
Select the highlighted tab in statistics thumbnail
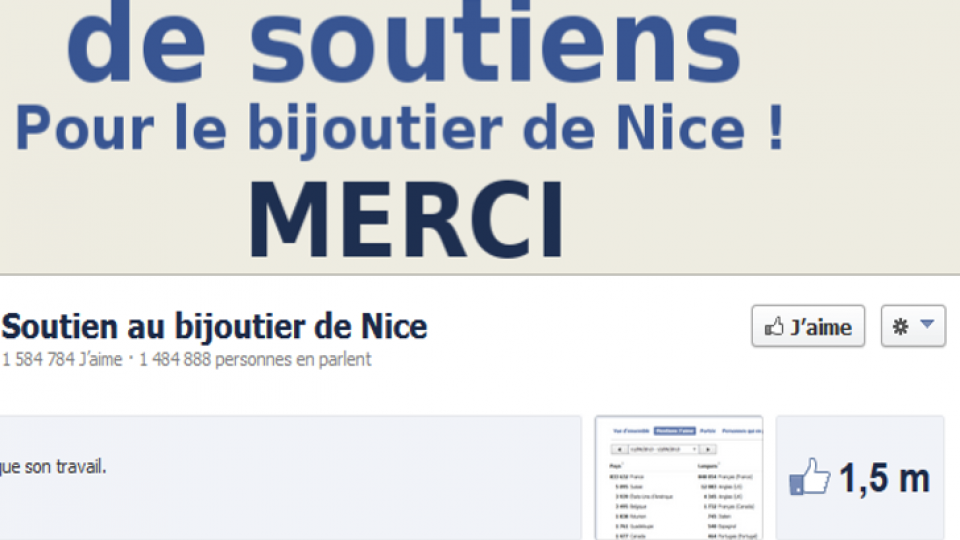click(675, 431)
